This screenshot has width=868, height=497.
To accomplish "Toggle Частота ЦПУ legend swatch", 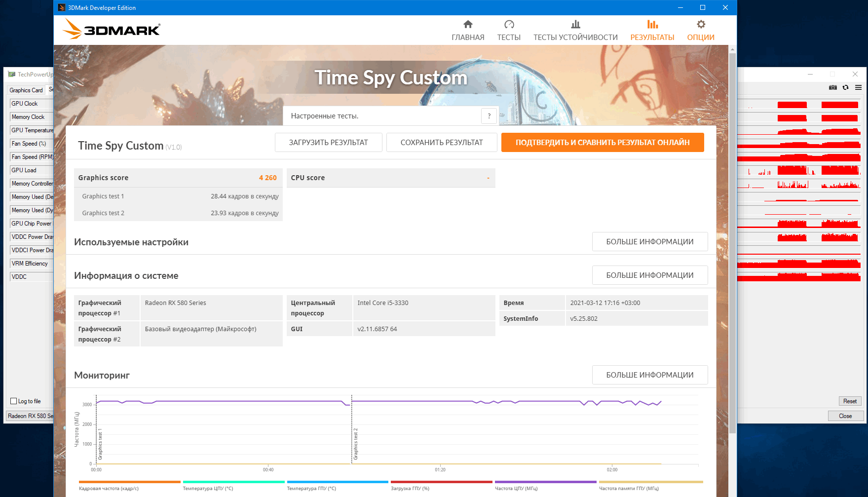I will (546, 482).
